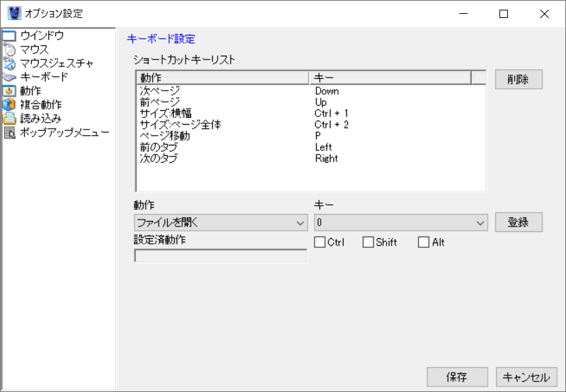The width and height of the screenshot is (566, 392).
Task: Click the キーボード keyboard icon in sidebar
Action: click(10, 78)
